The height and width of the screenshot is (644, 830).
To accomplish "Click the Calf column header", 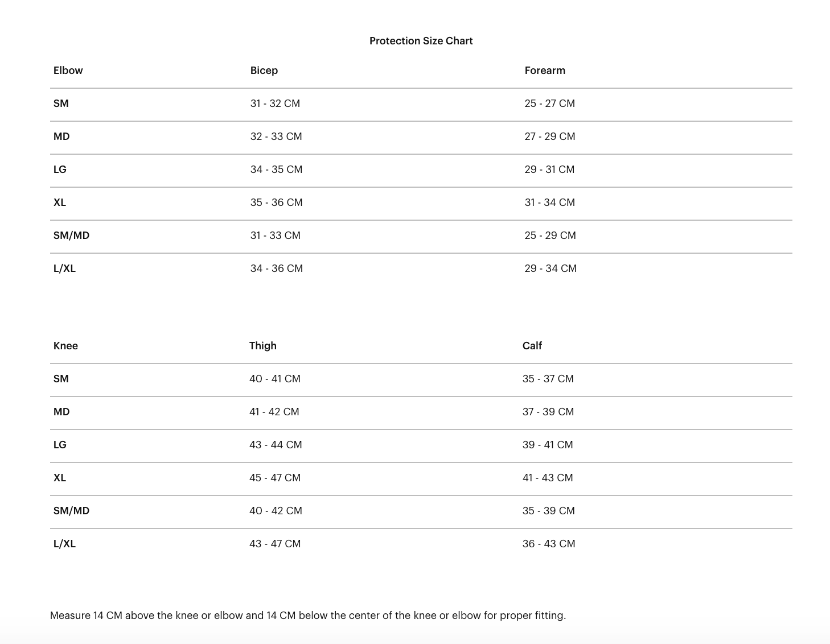I will pos(532,346).
